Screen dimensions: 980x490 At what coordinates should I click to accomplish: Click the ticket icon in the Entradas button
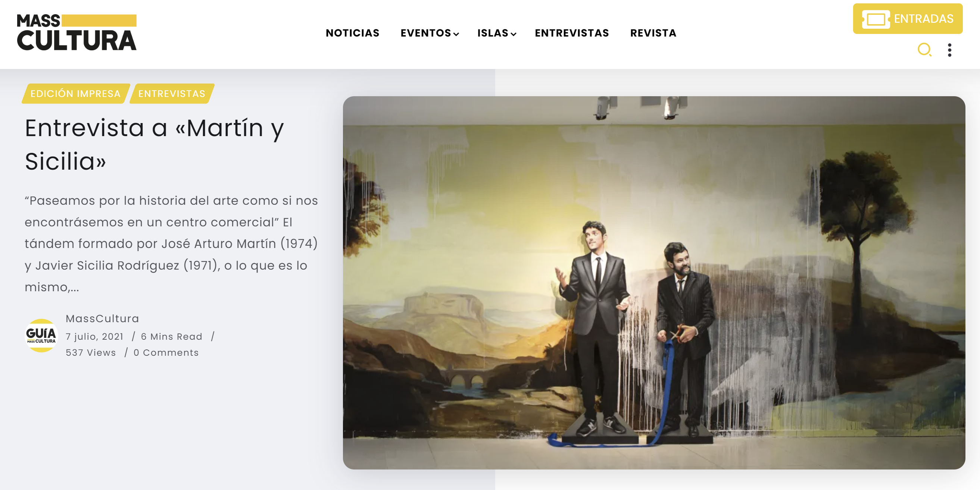coord(876,19)
